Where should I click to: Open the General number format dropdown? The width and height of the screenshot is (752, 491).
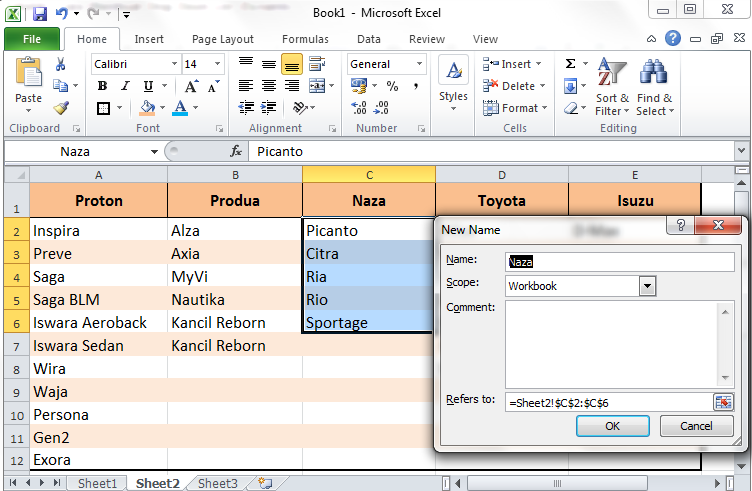pos(419,64)
